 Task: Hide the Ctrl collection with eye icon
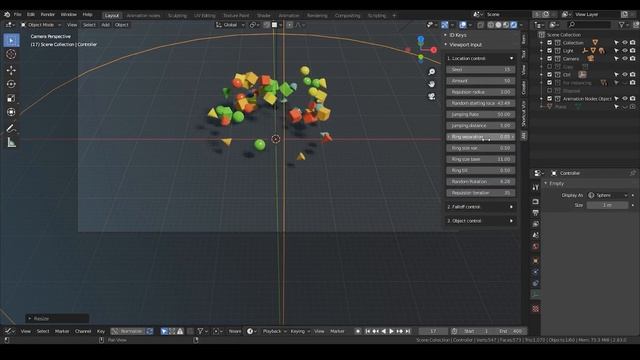click(624, 75)
